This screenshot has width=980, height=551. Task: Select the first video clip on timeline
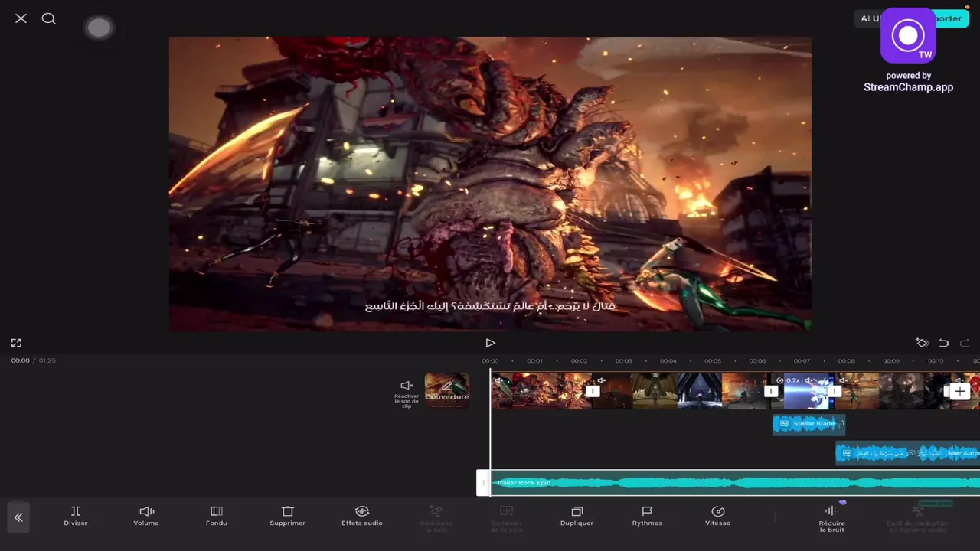(x=541, y=391)
